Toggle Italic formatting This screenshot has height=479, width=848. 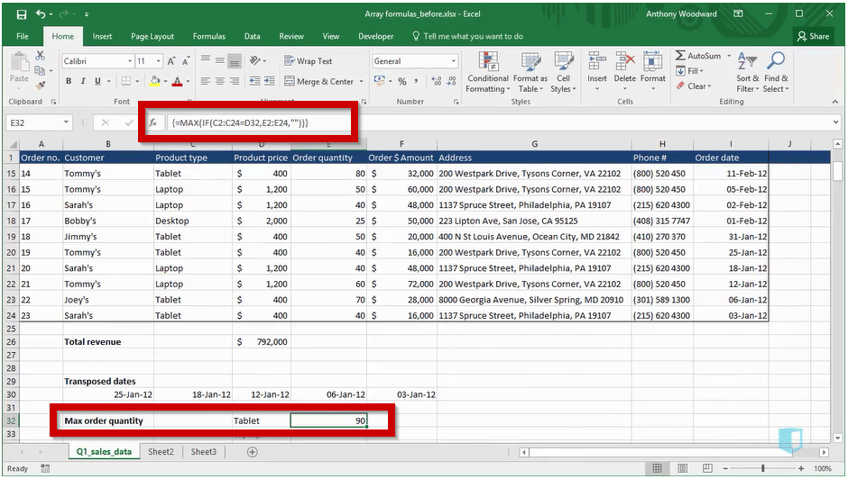click(83, 81)
